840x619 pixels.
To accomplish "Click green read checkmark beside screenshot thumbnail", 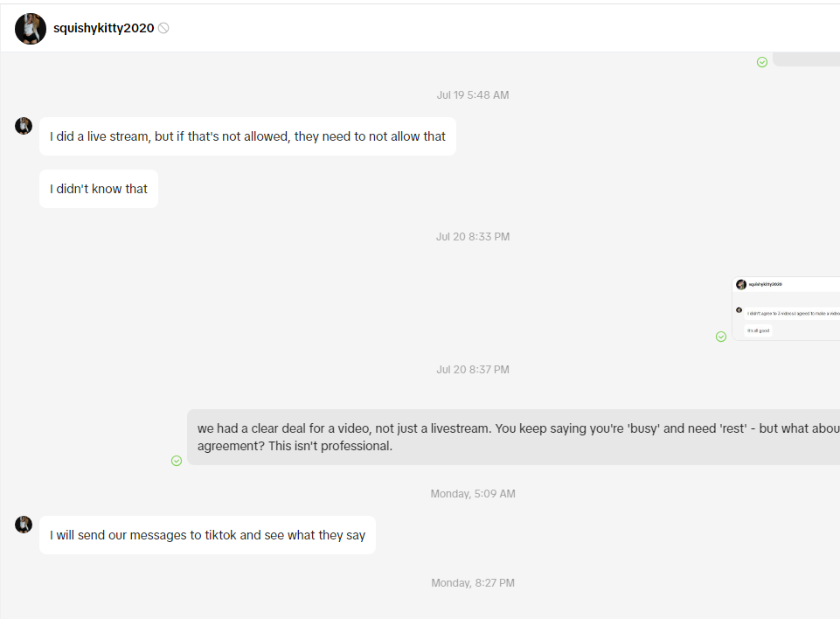I will [x=721, y=337].
